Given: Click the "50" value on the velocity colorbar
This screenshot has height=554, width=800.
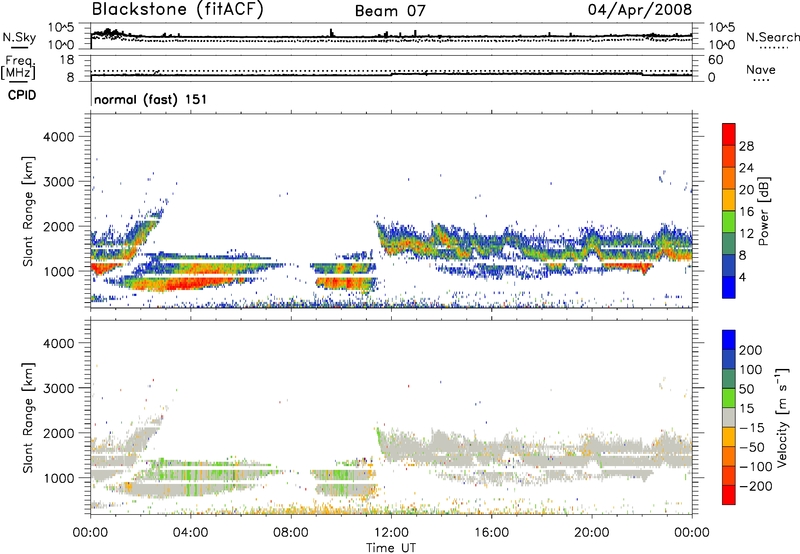Looking at the screenshot, I should click(746, 389).
